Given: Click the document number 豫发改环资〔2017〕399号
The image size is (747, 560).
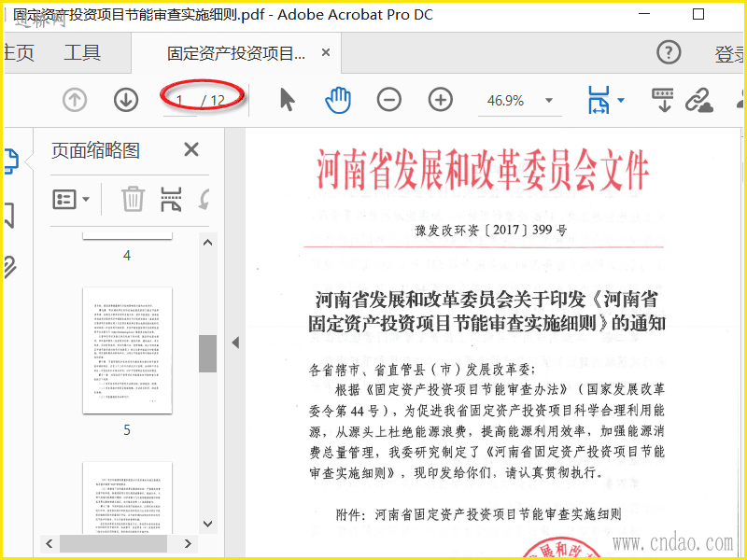Looking at the screenshot, I should 491,231.
